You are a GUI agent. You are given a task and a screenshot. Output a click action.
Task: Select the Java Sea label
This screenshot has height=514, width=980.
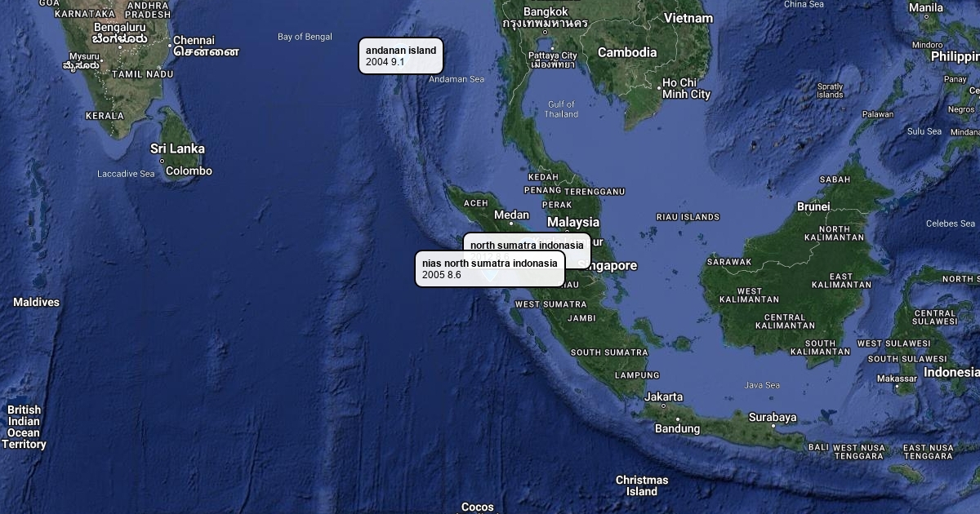762,385
